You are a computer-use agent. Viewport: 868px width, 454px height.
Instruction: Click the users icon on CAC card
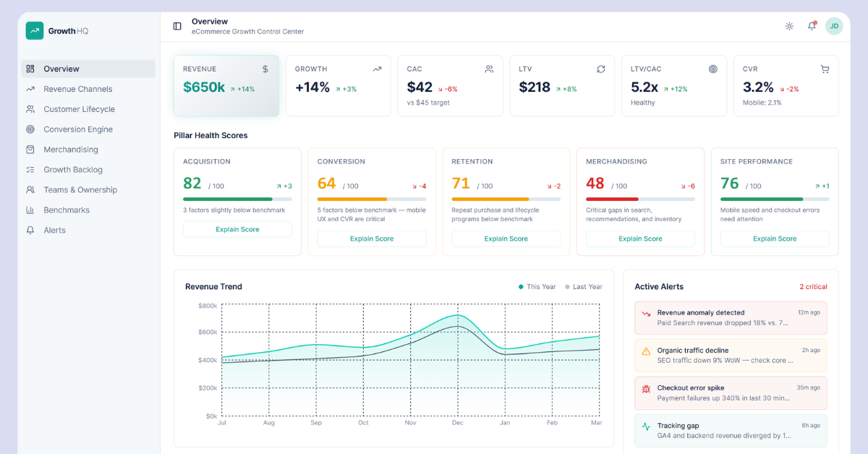pos(489,69)
